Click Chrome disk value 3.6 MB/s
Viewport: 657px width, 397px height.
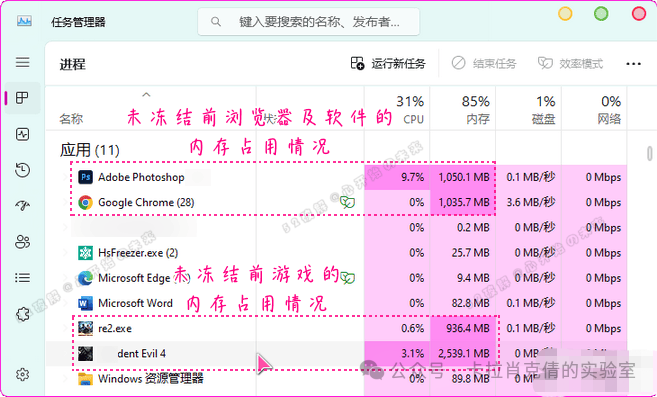click(x=530, y=202)
